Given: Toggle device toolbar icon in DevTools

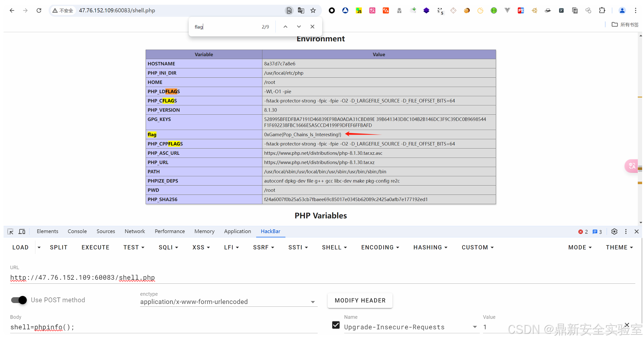Looking at the screenshot, I should 22,232.
